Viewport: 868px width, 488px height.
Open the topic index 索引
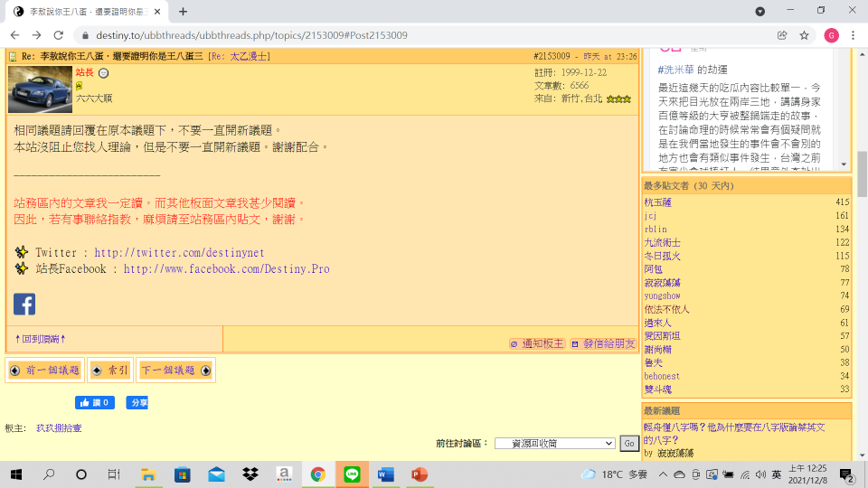click(110, 371)
